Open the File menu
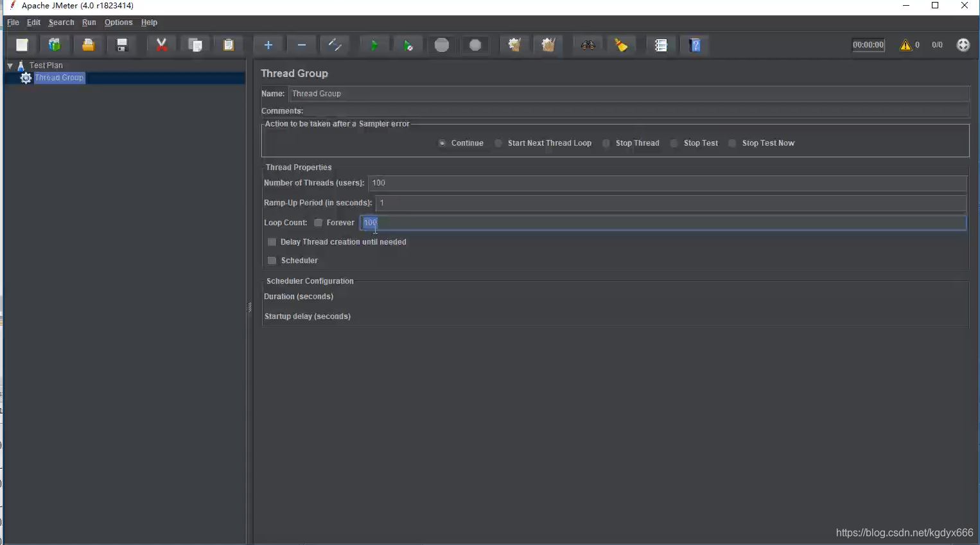Viewport: 980px width, 545px height. 13,22
